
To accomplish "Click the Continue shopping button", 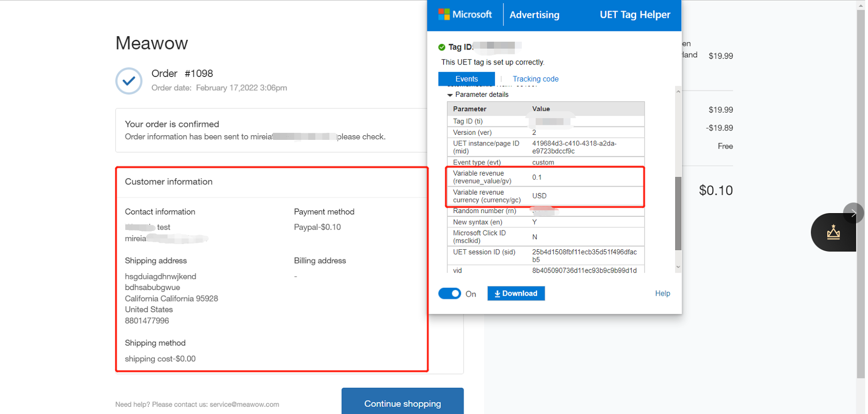I will click(x=403, y=403).
